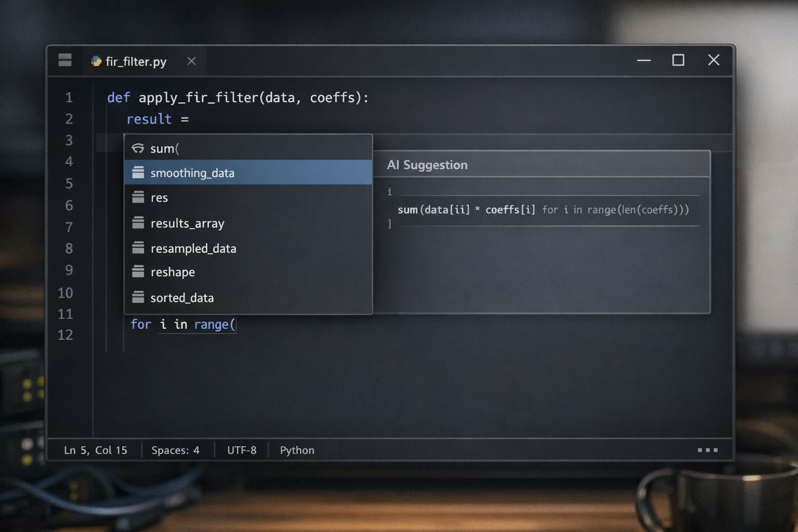Click UTF-8 to change file encoding
The height and width of the screenshot is (532, 798).
[x=242, y=450]
